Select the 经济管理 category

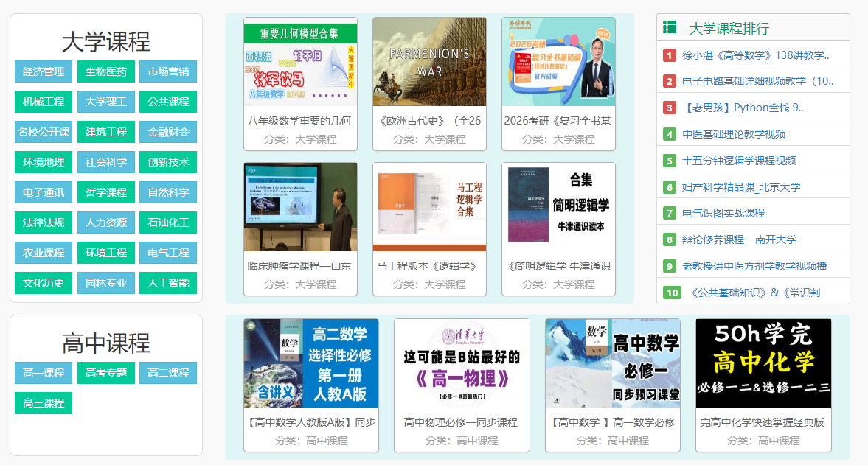43,71
